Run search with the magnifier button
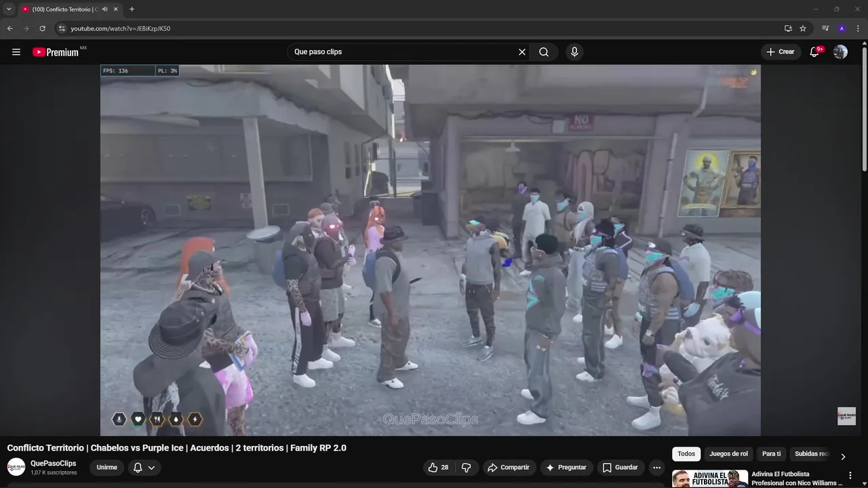Viewport: 868px width, 488px height. point(544,52)
